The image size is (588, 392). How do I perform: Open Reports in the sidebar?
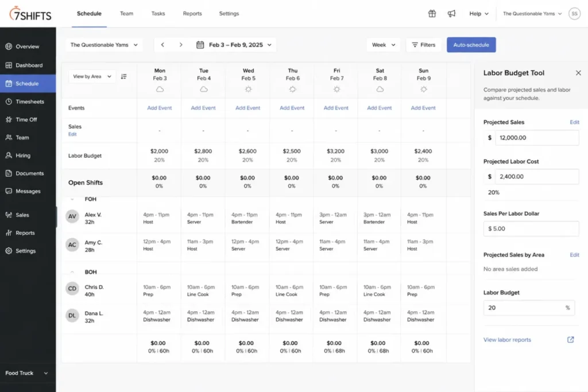28,232
